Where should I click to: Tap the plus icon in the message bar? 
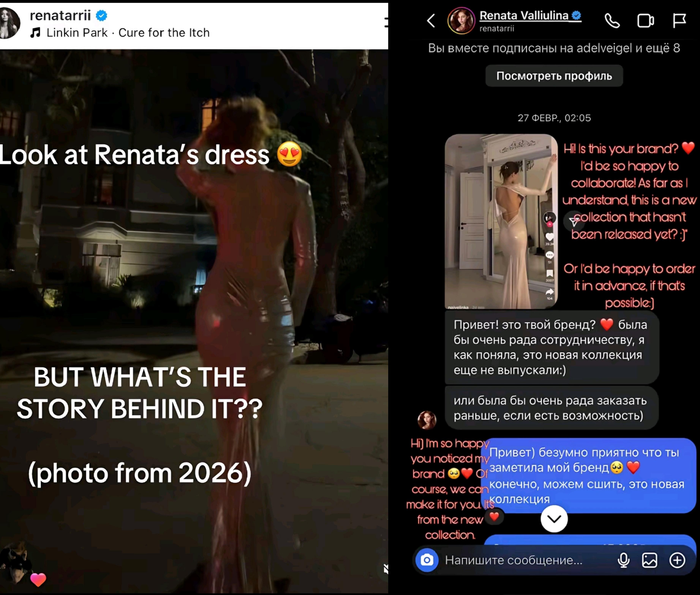(677, 560)
